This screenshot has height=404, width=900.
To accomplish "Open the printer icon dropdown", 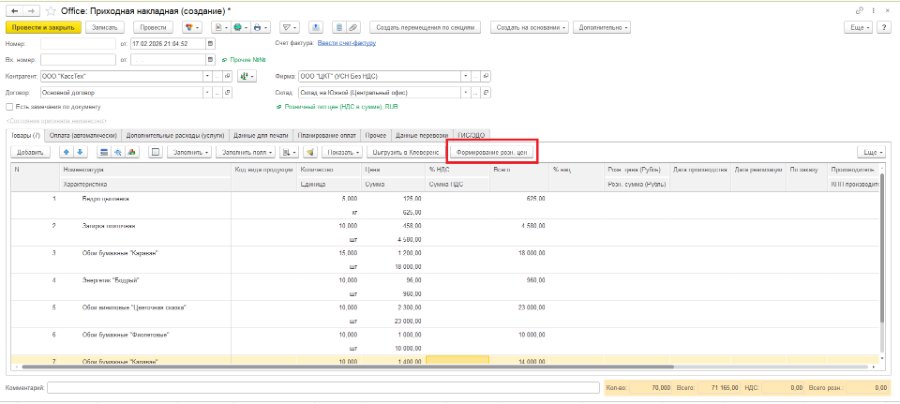I will click(260, 27).
